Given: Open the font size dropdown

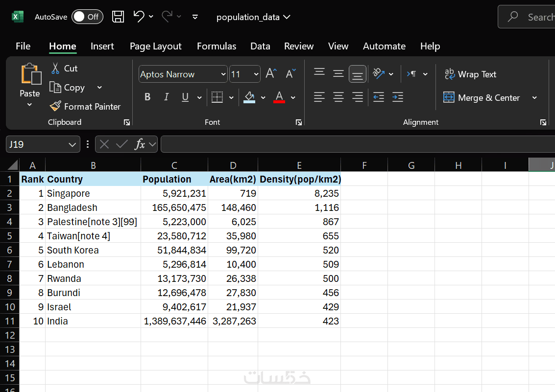Looking at the screenshot, I should 256,74.
